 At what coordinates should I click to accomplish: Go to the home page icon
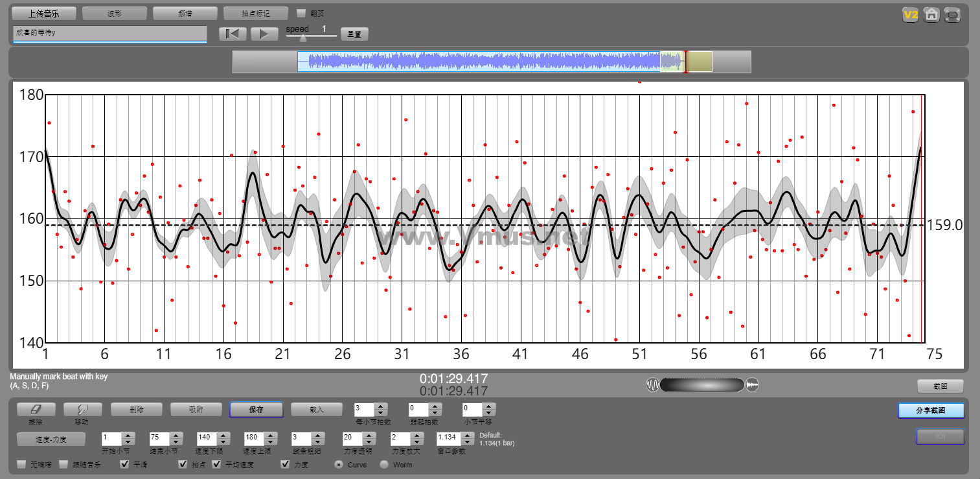931,15
